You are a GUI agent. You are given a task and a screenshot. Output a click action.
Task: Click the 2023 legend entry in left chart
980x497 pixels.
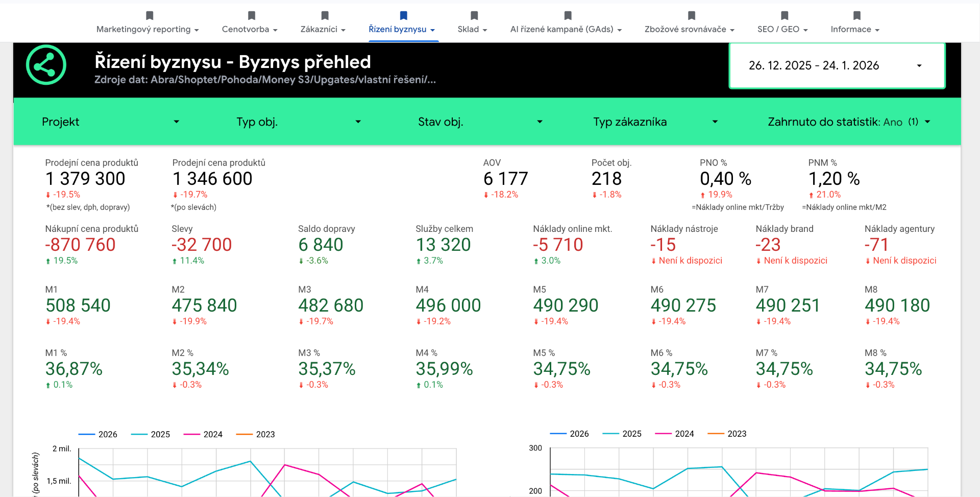click(x=256, y=434)
